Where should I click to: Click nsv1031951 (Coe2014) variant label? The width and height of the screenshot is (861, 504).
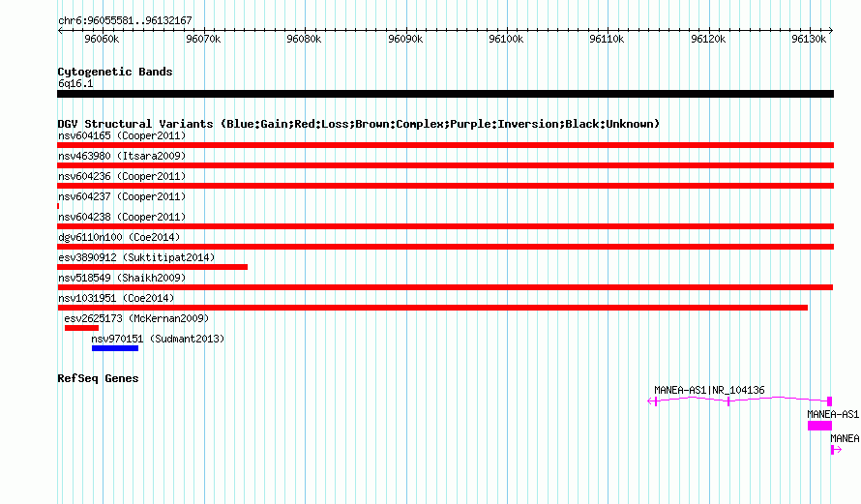tap(116, 298)
